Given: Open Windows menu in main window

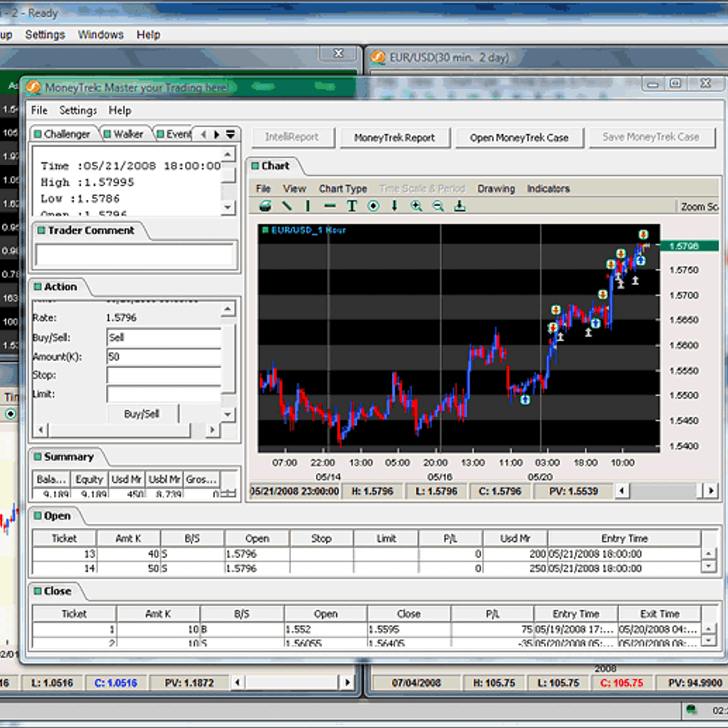Looking at the screenshot, I should [x=101, y=35].
